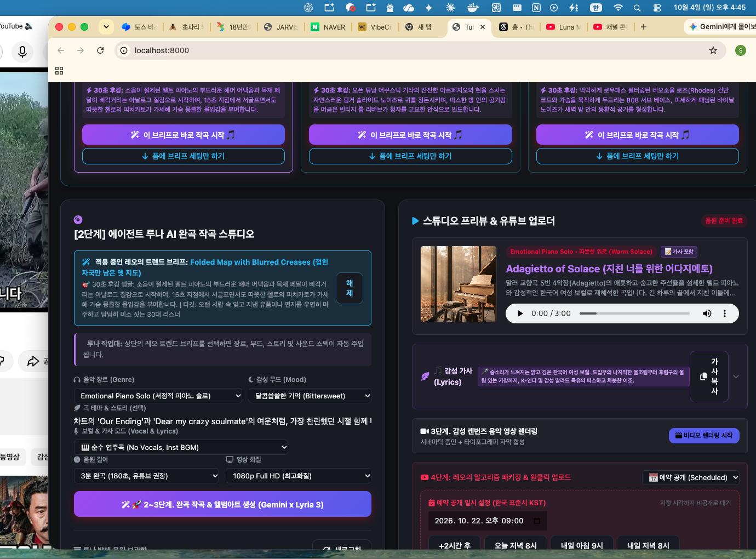Switch to the NAVER tab
The height and width of the screenshot is (559, 756).
click(328, 27)
